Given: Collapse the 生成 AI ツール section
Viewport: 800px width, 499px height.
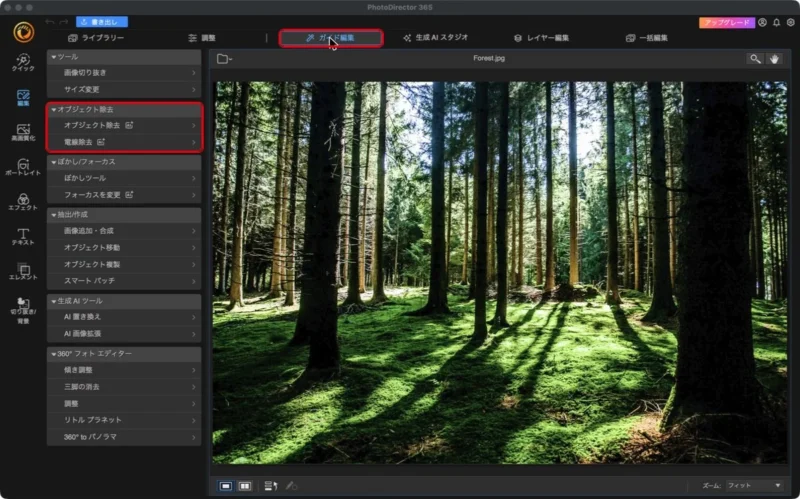Looking at the screenshot, I should (124, 301).
